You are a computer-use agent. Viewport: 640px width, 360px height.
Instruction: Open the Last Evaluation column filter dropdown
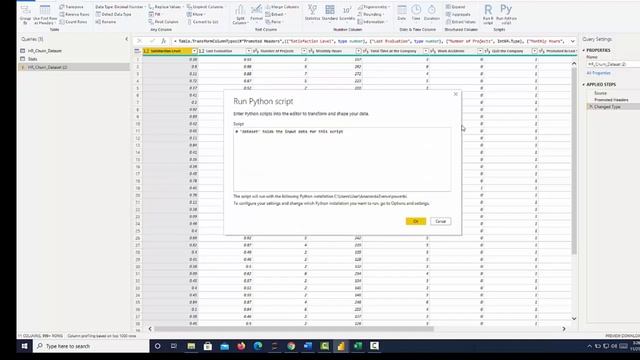coord(249,51)
